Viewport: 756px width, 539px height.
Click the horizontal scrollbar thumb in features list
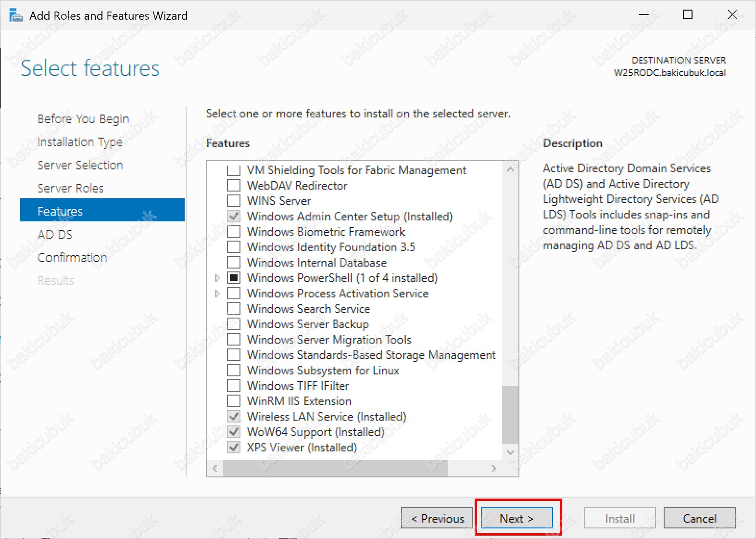pos(336,468)
